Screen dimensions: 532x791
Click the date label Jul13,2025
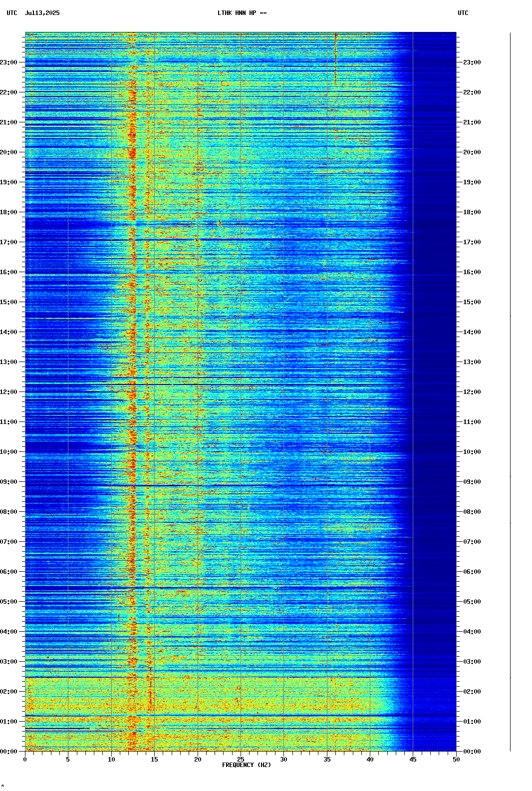42,13
